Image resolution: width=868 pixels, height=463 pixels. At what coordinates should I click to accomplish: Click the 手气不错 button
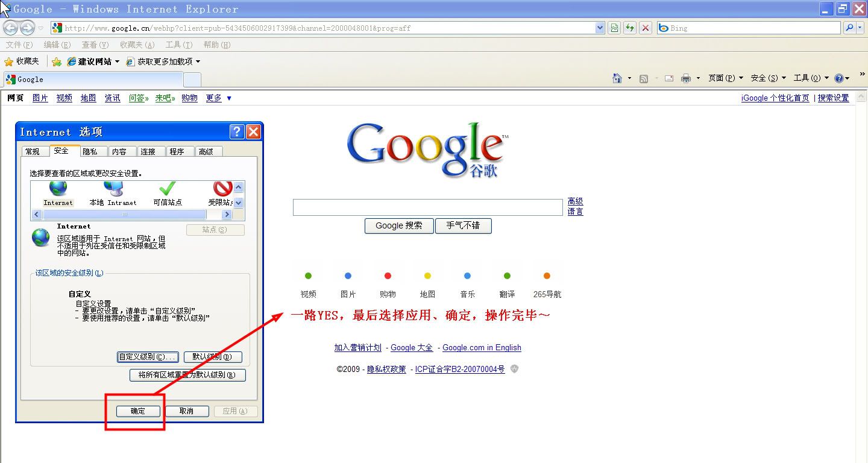[x=463, y=226]
